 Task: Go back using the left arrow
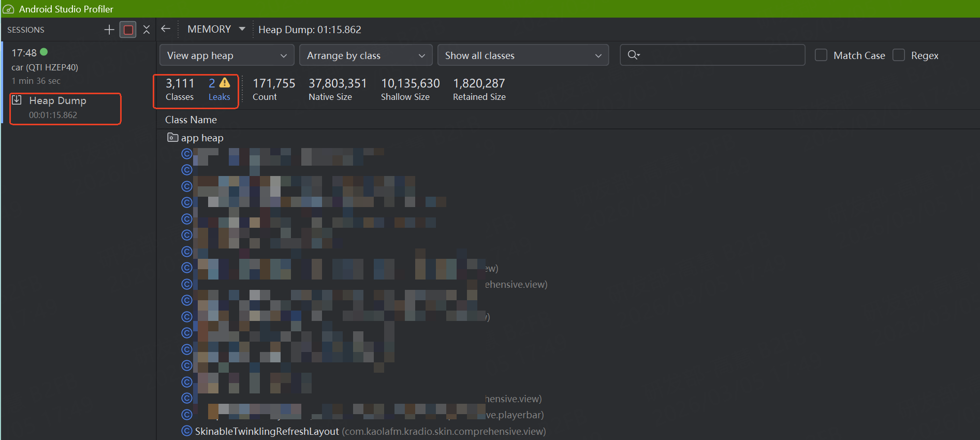coord(166,29)
